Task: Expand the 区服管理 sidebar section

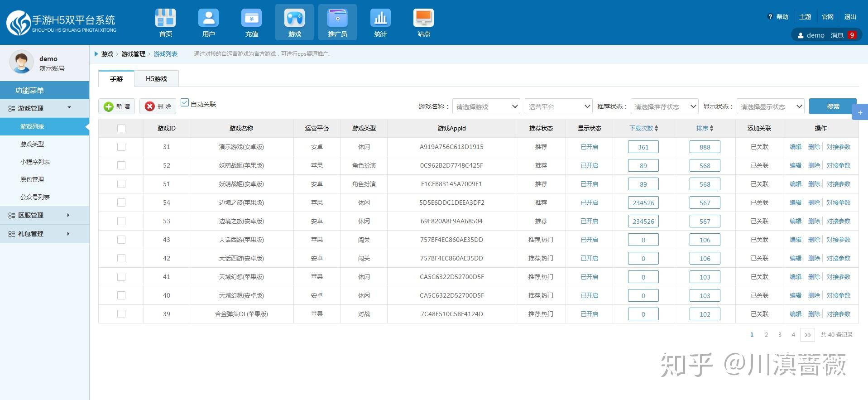Action: pos(44,215)
